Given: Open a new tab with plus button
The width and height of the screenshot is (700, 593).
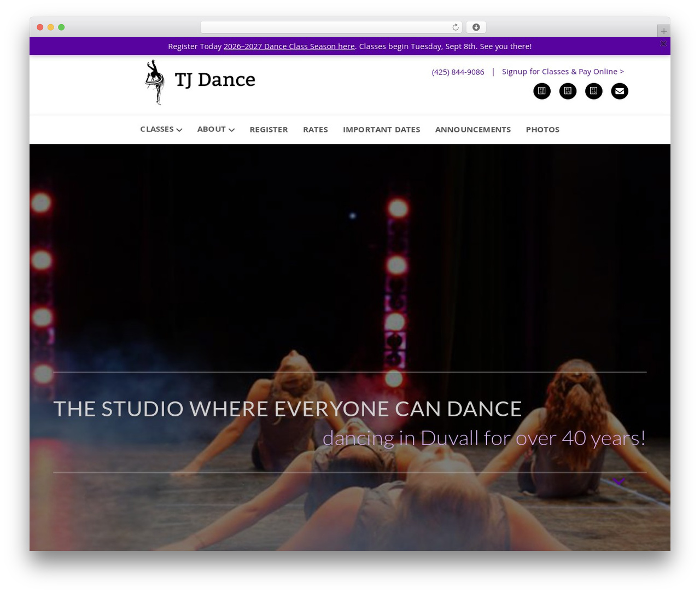Looking at the screenshot, I should coord(663,31).
